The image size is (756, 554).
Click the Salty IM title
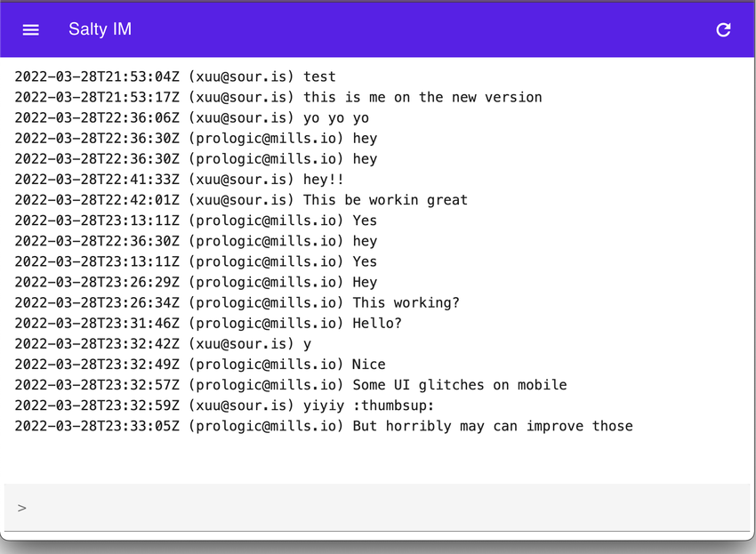pyautogui.click(x=100, y=29)
